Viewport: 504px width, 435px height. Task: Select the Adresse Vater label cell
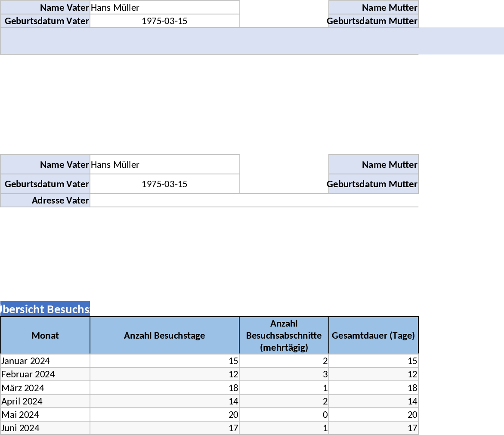(x=45, y=200)
